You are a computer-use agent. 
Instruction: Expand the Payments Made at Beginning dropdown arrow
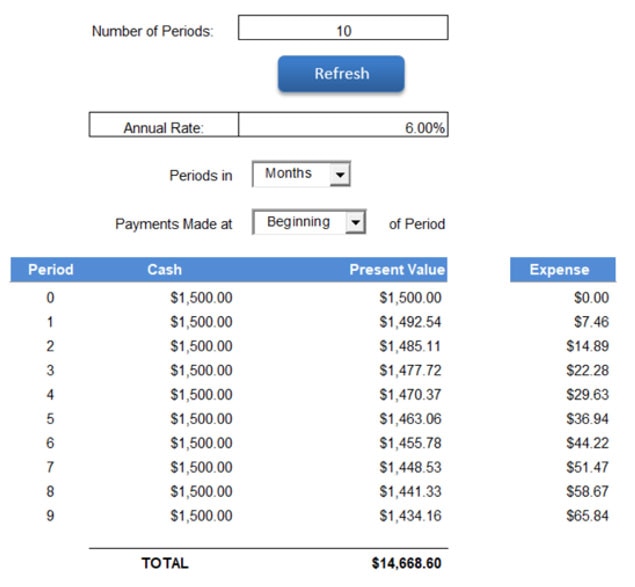click(356, 222)
